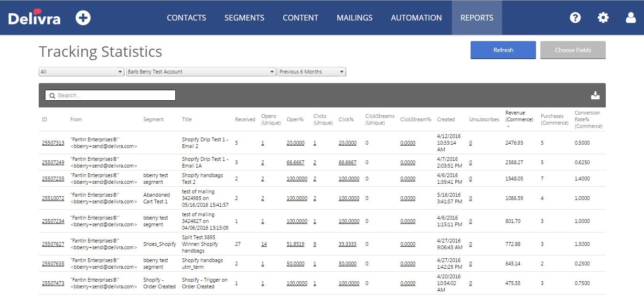Click the download export icon
Image resolution: width=644 pixels, height=296 pixels.
click(595, 95)
